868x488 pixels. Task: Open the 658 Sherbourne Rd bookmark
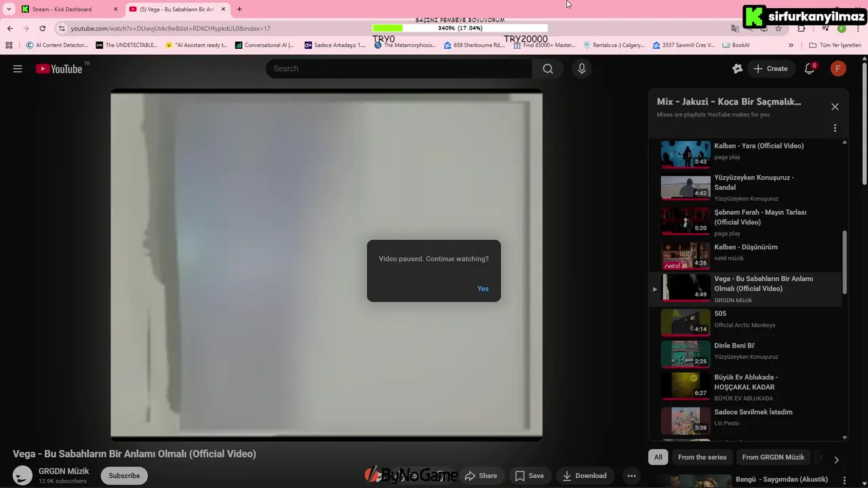(x=475, y=45)
